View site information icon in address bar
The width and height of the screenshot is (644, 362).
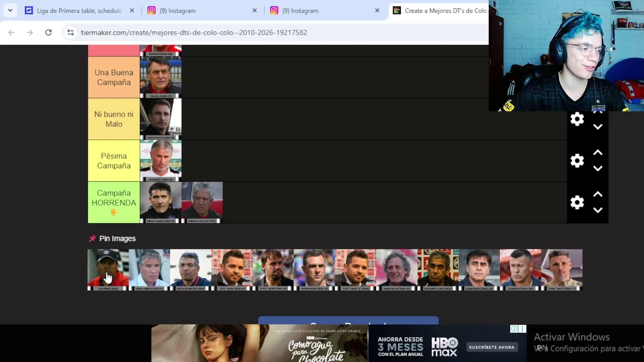coord(70,32)
